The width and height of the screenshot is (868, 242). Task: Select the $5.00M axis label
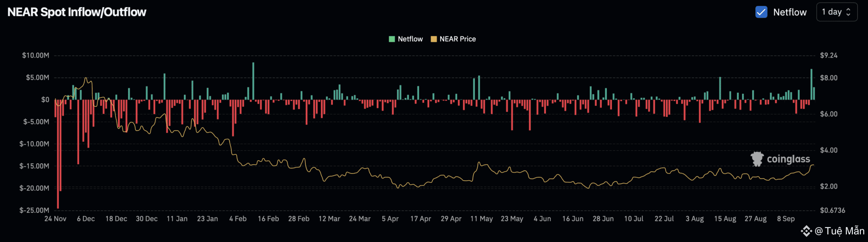coord(37,77)
